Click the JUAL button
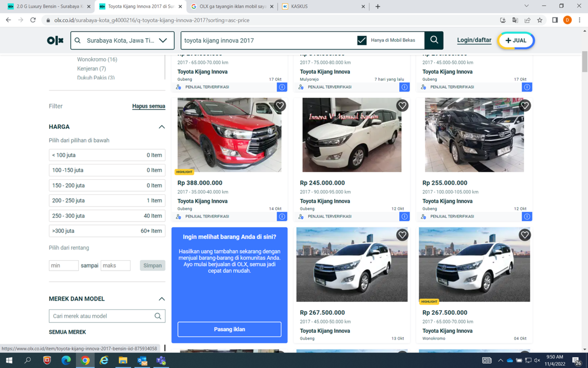 click(x=516, y=40)
